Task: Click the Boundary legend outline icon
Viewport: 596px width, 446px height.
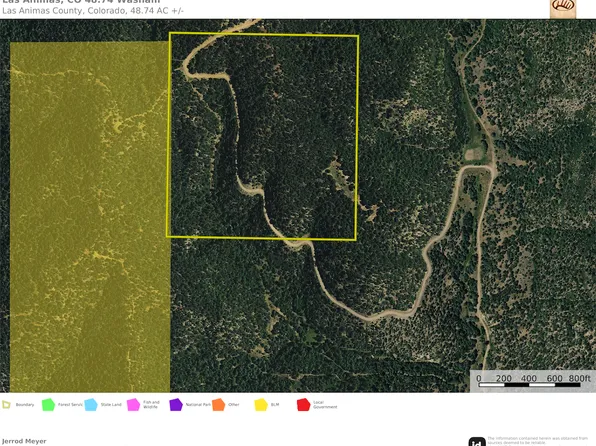Action: tap(6, 405)
